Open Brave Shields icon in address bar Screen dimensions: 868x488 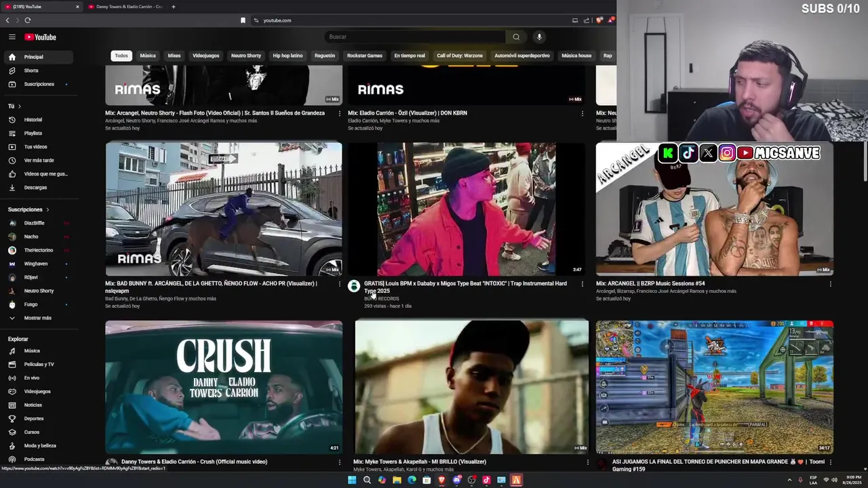click(599, 20)
